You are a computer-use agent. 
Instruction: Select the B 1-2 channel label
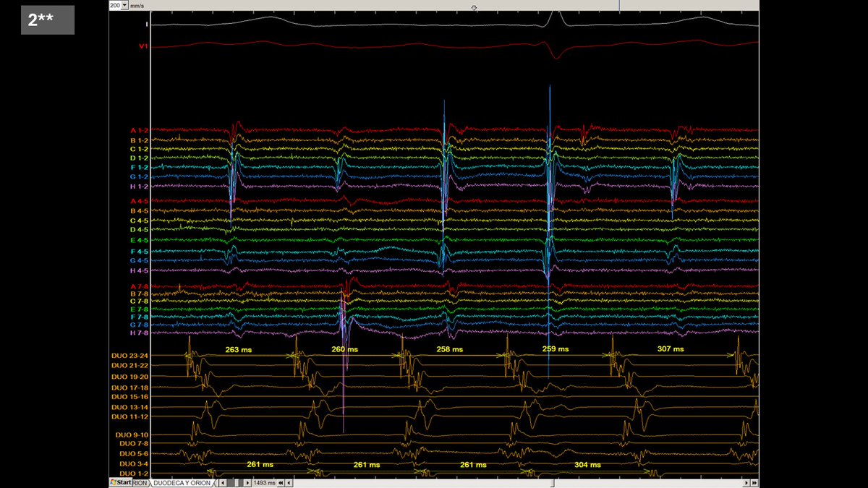coord(139,140)
